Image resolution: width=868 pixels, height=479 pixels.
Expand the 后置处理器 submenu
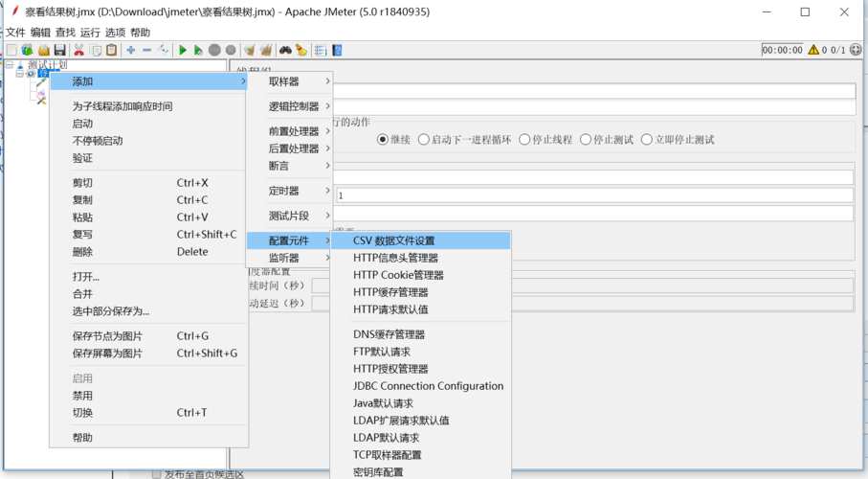click(290, 148)
